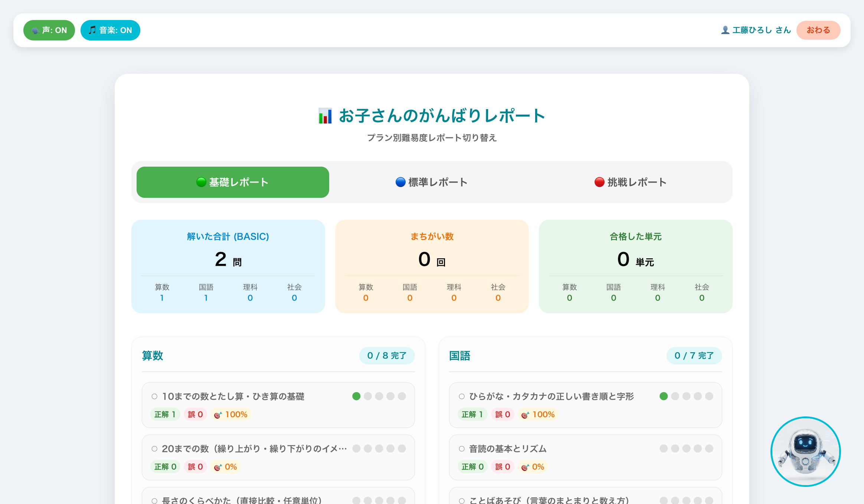Screen dimensions: 864x504
Task: Click the 国語 section heading
Action: coord(460,356)
